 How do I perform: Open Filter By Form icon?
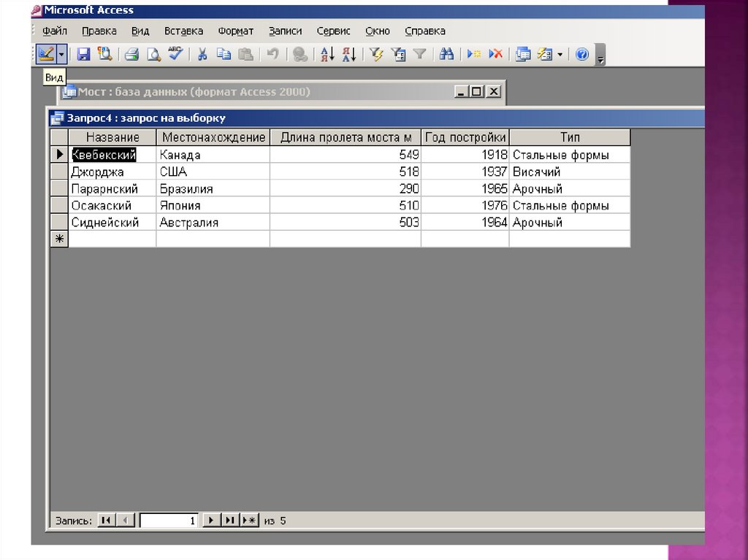click(398, 54)
